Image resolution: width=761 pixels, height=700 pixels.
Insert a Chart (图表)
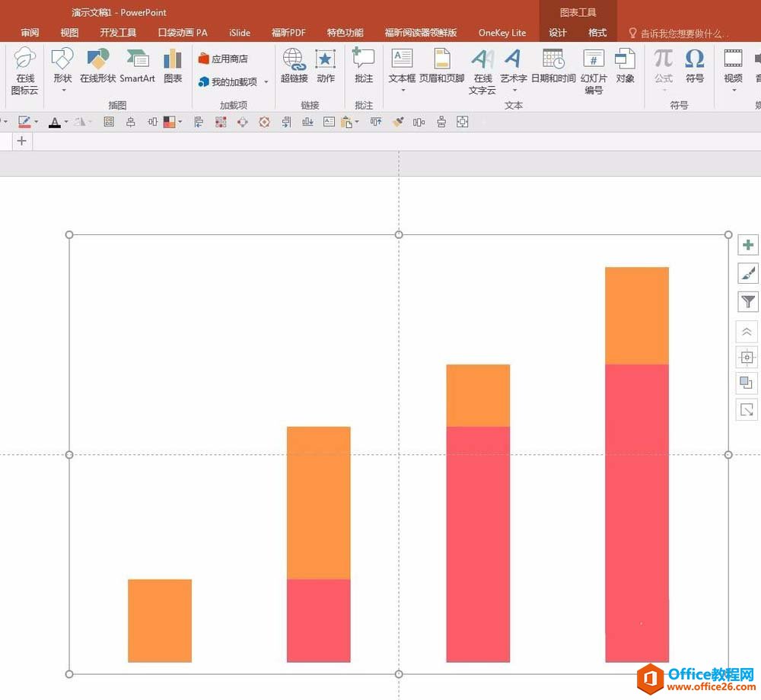click(173, 65)
